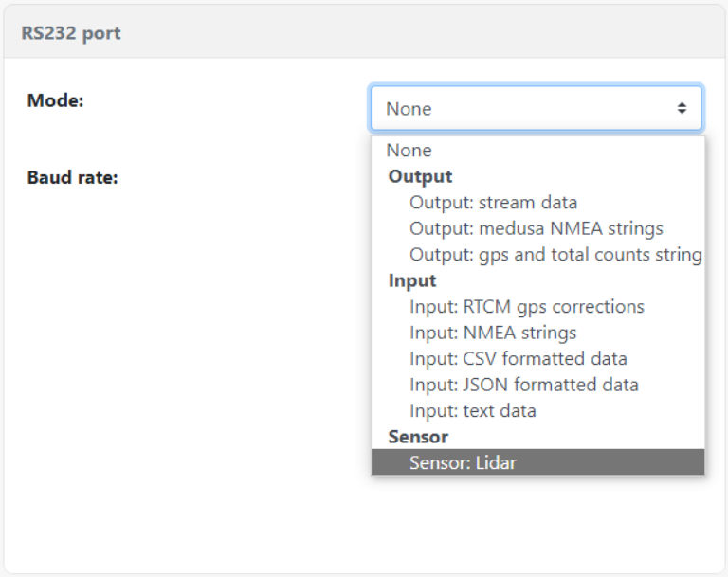Select Output: medusa NMEA strings

click(536, 228)
